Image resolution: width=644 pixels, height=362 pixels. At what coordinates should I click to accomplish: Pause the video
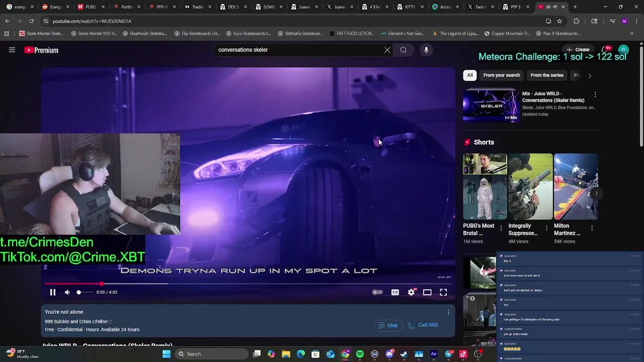pyautogui.click(x=53, y=292)
